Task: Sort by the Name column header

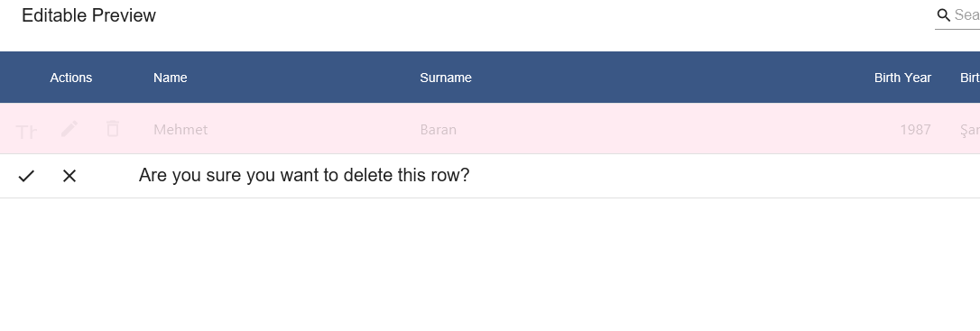Action: tap(170, 78)
